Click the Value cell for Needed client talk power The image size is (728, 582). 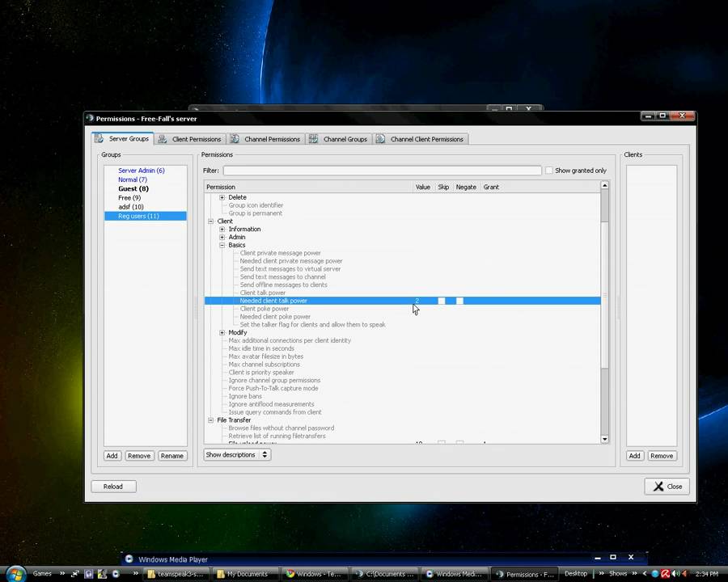click(x=421, y=301)
